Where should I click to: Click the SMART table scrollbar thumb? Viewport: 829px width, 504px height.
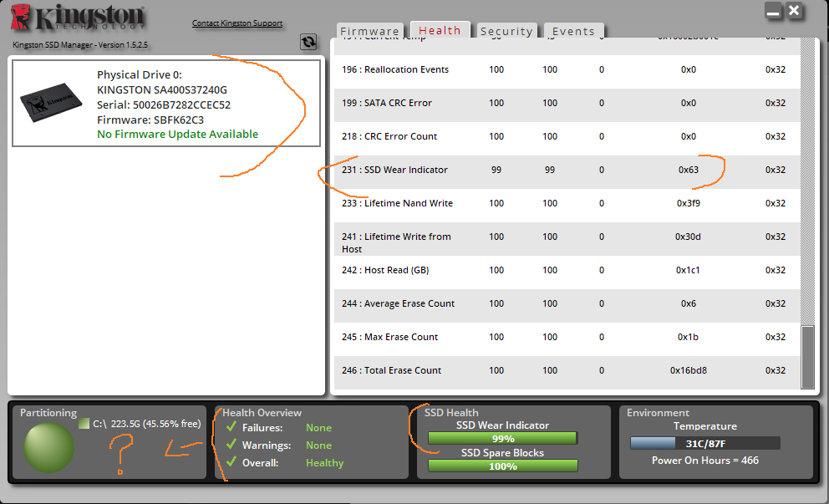click(807, 357)
